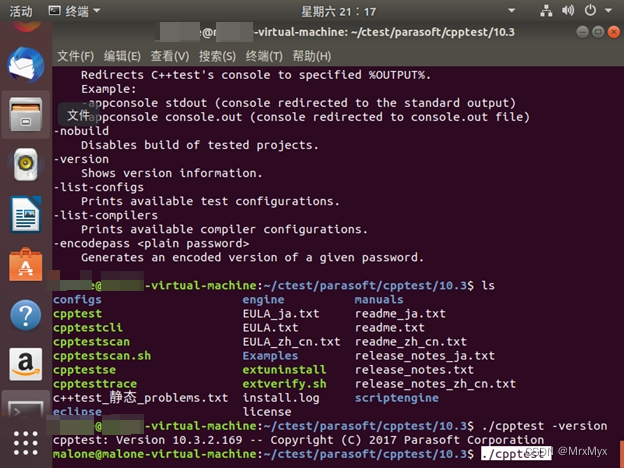Click license in the listing
This screenshot has height=468, width=624.
click(267, 411)
